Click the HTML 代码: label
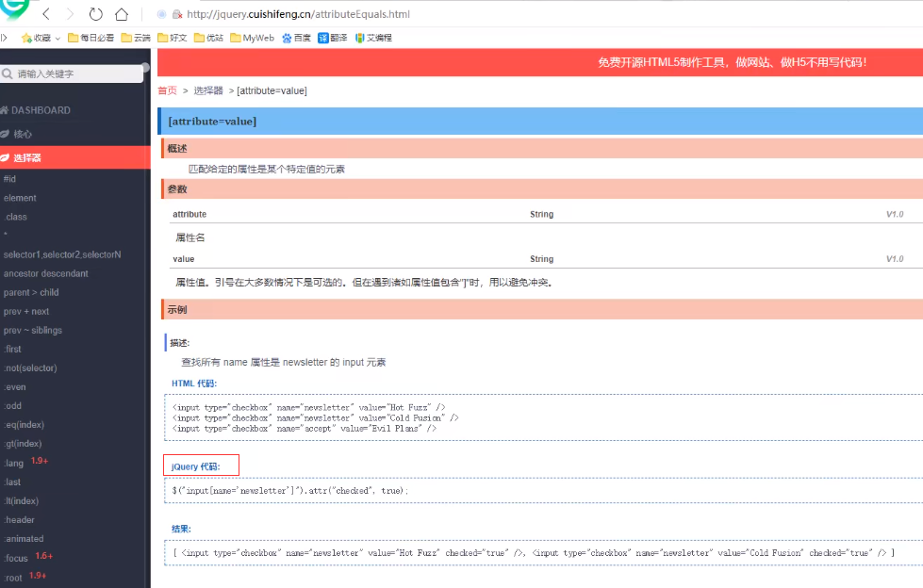 pyautogui.click(x=194, y=384)
